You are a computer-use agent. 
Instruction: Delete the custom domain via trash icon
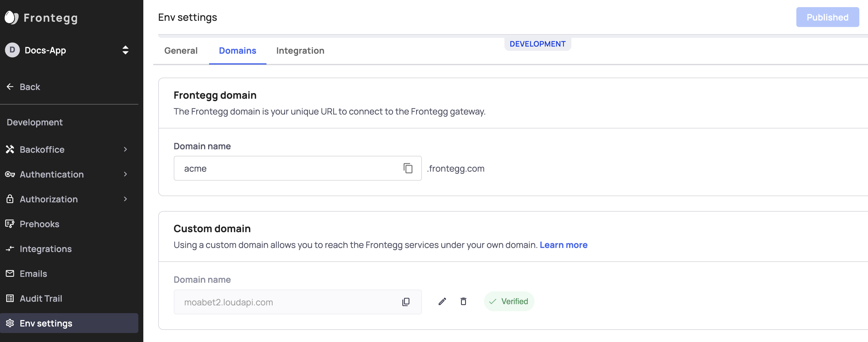tap(463, 302)
